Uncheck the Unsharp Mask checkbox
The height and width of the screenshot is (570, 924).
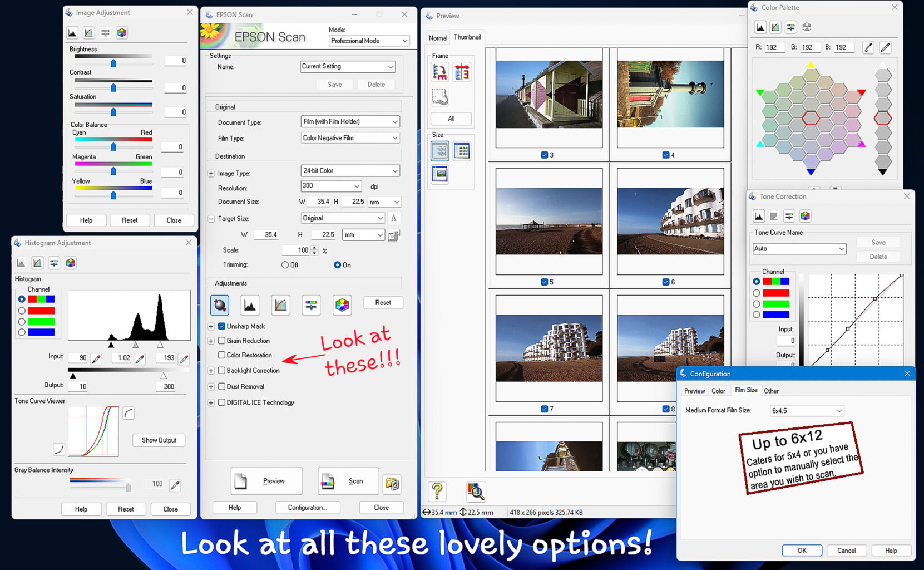(221, 326)
